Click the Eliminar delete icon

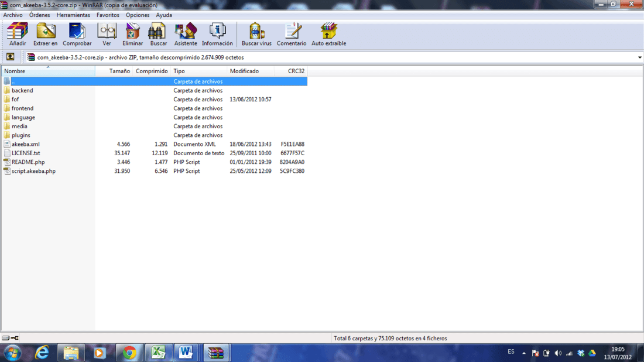tap(132, 31)
